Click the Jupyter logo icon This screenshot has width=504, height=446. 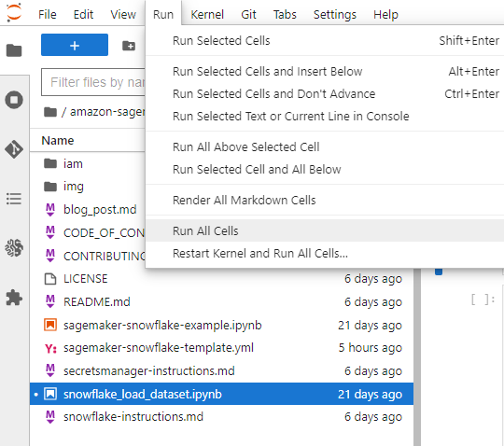click(14, 13)
